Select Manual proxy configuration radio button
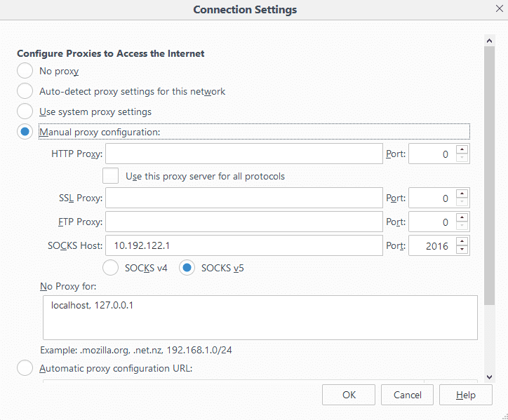The image size is (508, 420). pyautogui.click(x=25, y=132)
